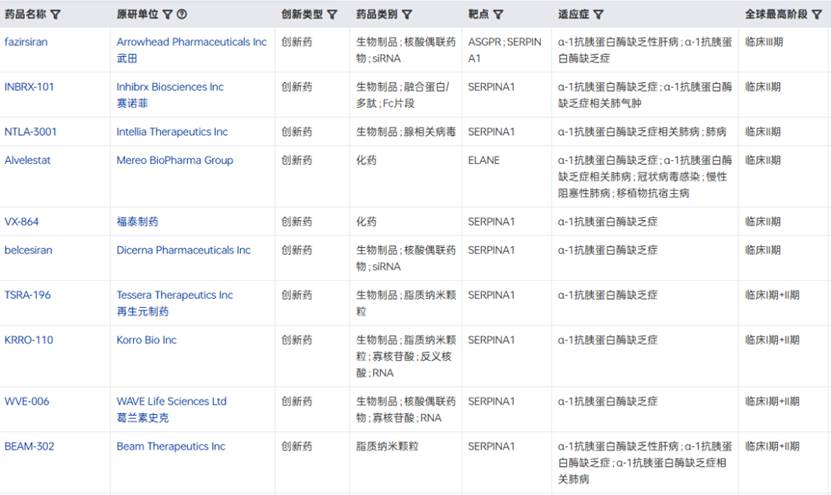Select 化药 category in VX-864 row

(x=366, y=222)
